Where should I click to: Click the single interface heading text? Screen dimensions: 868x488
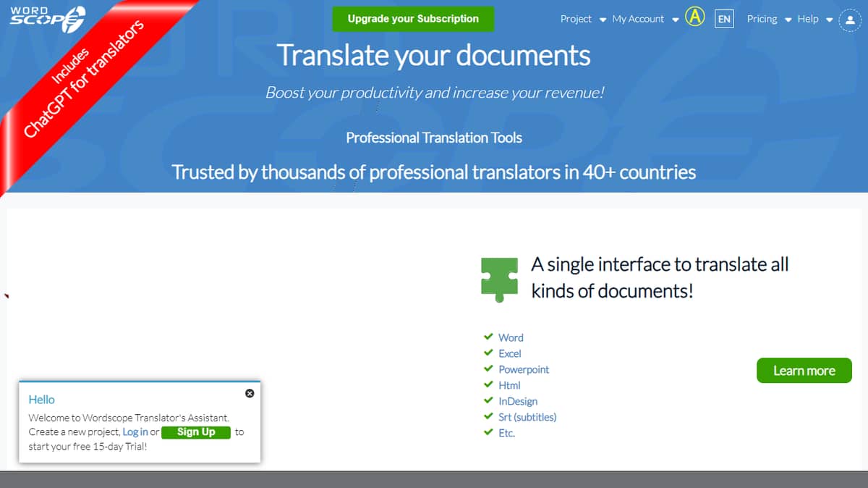660,277
